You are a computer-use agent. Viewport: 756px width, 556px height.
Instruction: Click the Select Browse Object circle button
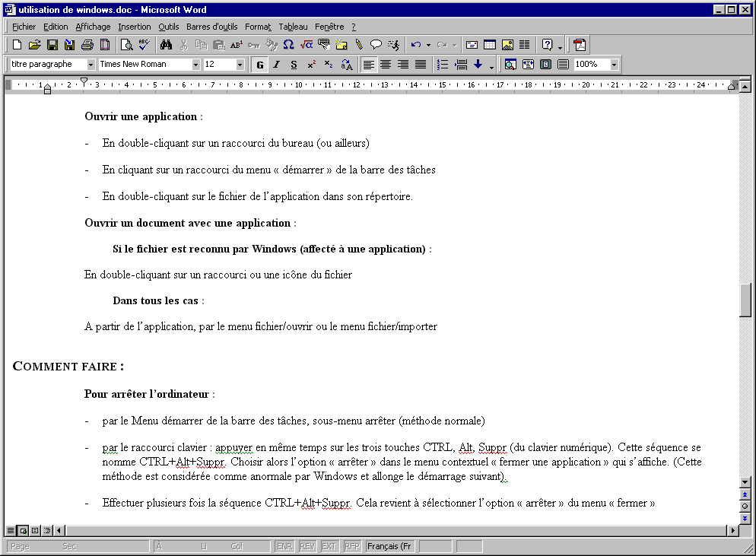[x=745, y=507]
